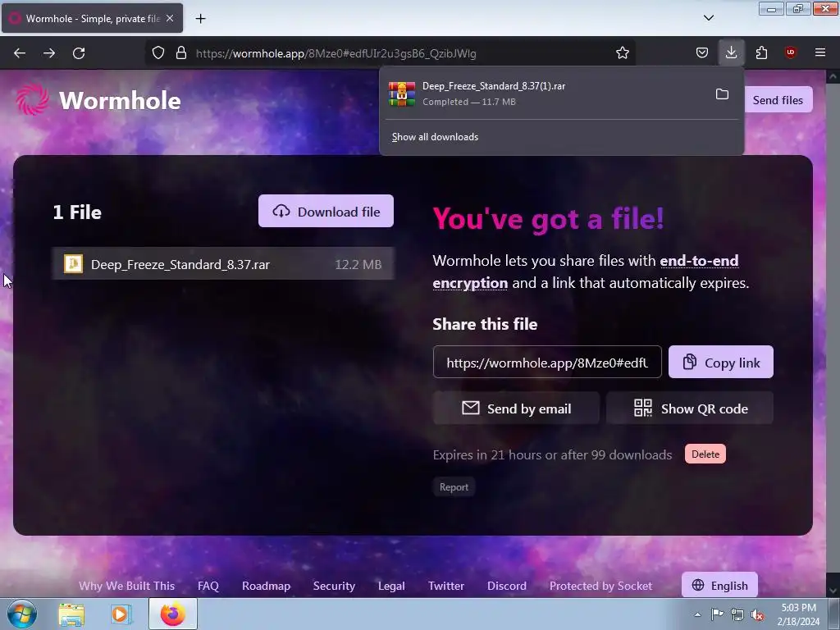840x630 pixels.
Task: Open the Windows Start menu
Action: point(22,614)
